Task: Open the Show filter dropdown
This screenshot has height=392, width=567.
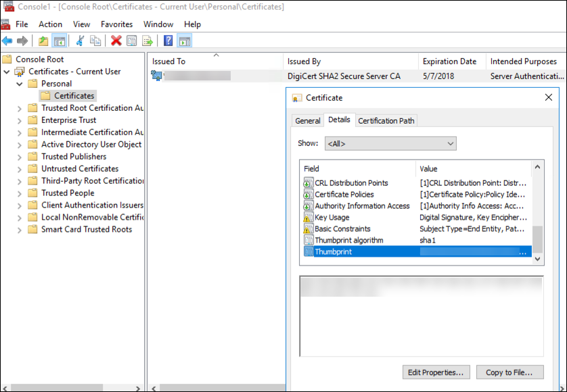Action: [x=390, y=144]
